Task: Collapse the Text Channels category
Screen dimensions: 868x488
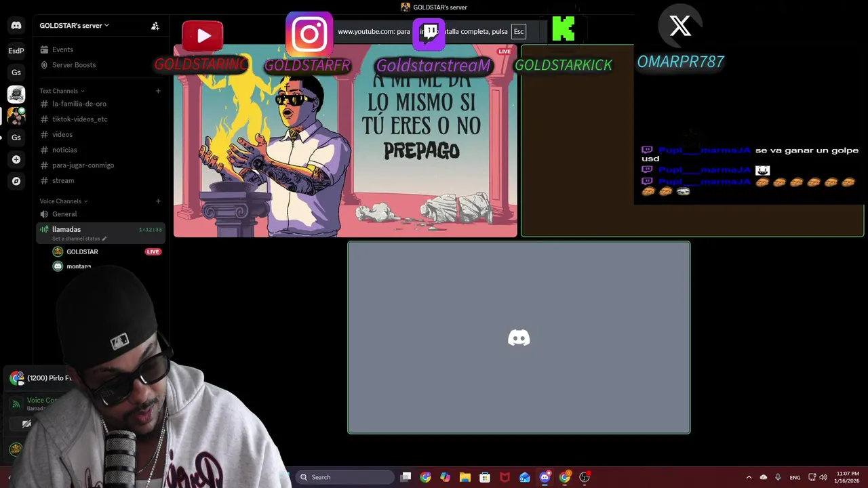Action: click(62, 91)
